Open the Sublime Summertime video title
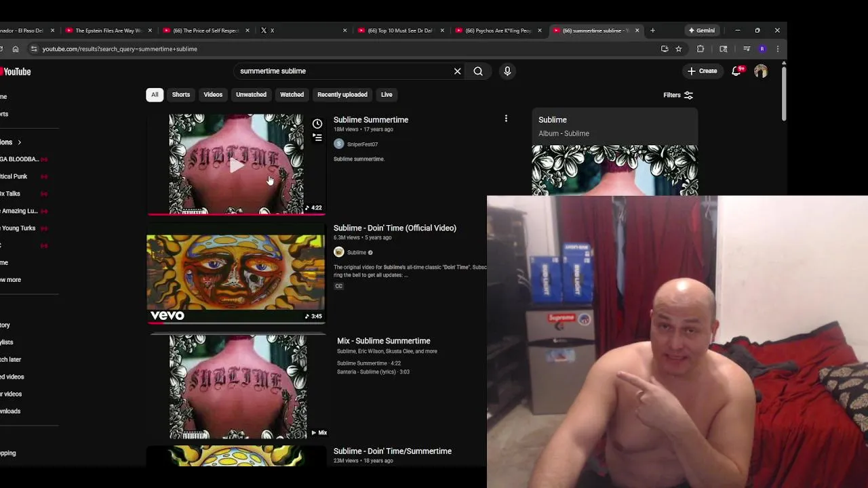 coord(371,120)
